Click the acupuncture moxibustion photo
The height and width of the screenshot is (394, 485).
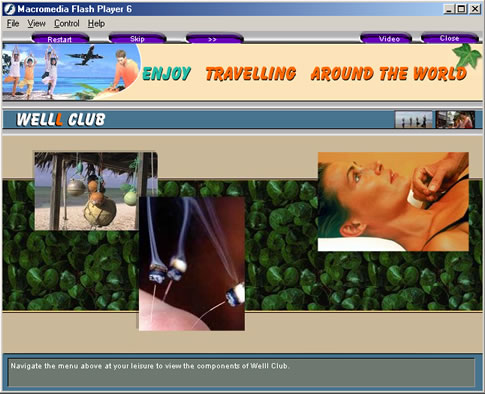[x=192, y=264]
